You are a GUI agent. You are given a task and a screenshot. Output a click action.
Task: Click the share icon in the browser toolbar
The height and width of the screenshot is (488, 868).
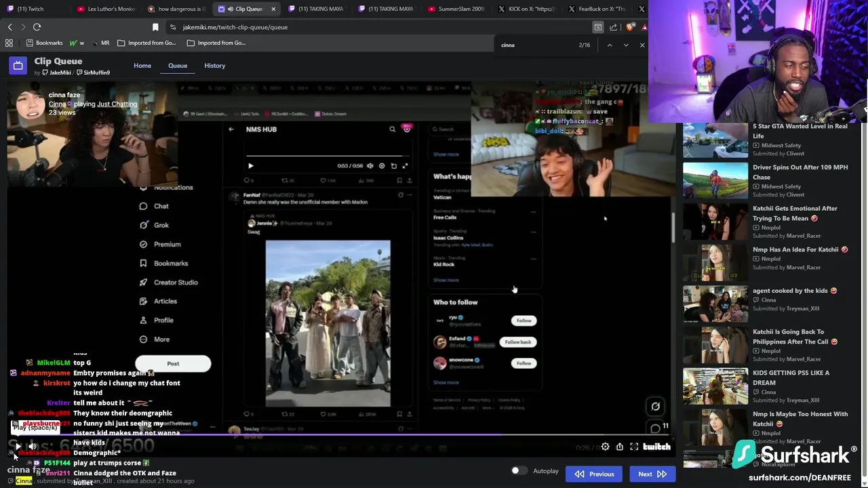click(x=614, y=27)
